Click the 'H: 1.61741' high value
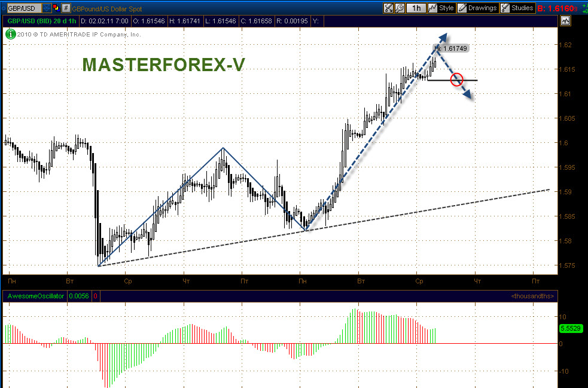Image resolution: width=588 pixels, height=388 pixels. tap(185, 21)
